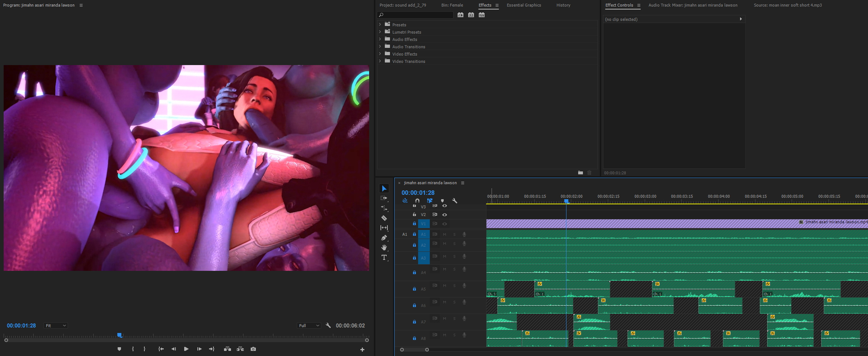Click Add Marker in Program Monitor controls

(x=119, y=349)
